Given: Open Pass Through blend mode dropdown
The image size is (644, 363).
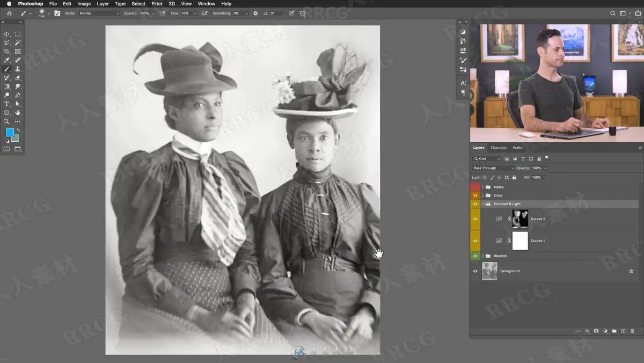Looking at the screenshot, I should (493, 168).
